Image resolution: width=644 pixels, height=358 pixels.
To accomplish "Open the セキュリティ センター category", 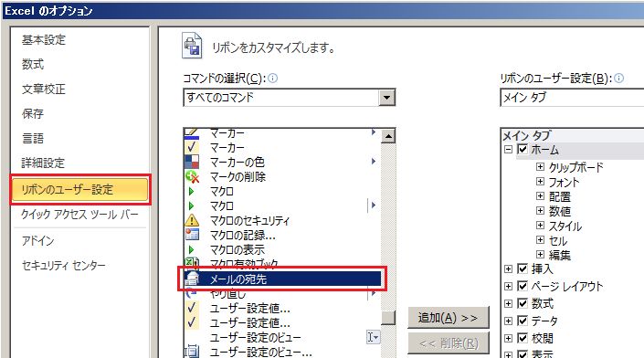I will click(x=64, y=265).
